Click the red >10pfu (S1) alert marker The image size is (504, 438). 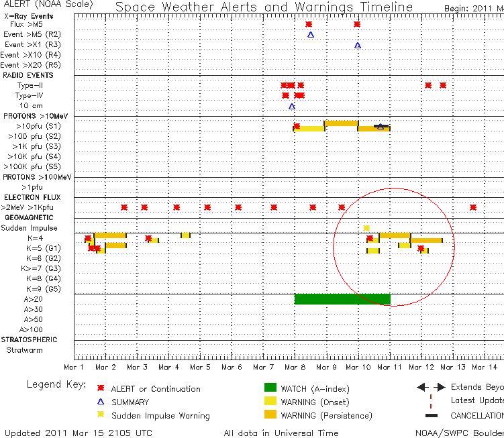coord(297,126)
